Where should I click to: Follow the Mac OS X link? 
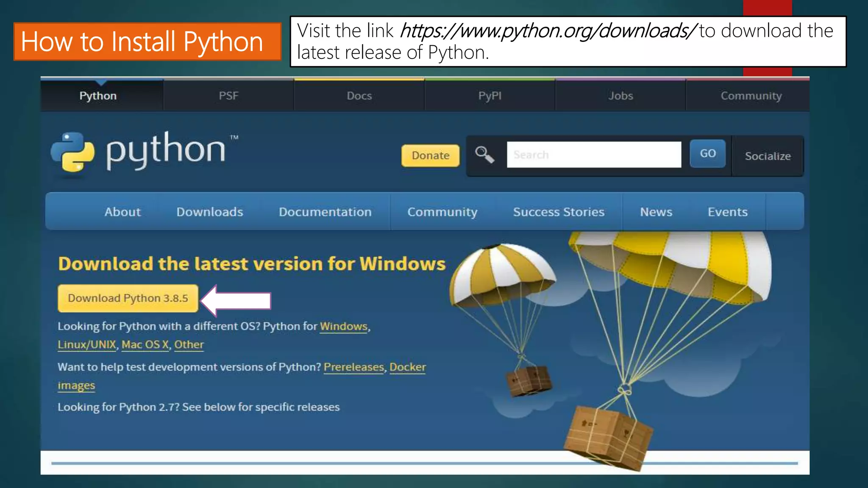click(x=145, y=344)
